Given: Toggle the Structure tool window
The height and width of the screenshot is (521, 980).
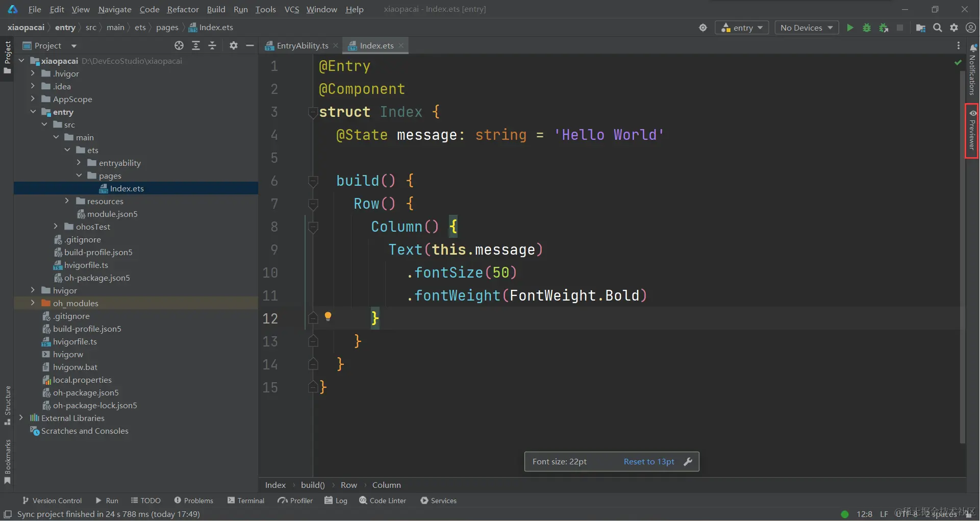Looking at the screenshot, I should pos(7,406).
